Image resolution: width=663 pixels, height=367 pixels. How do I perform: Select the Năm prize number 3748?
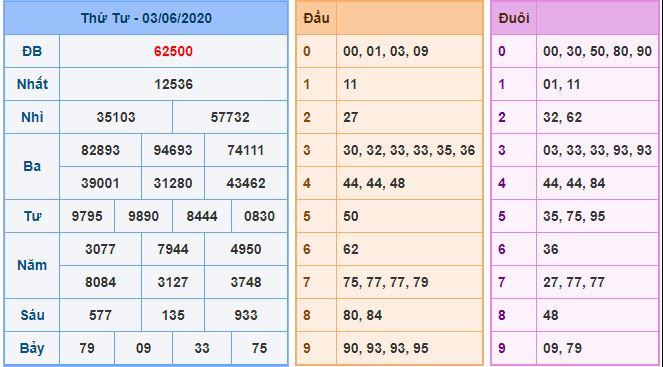click(246, 282)
